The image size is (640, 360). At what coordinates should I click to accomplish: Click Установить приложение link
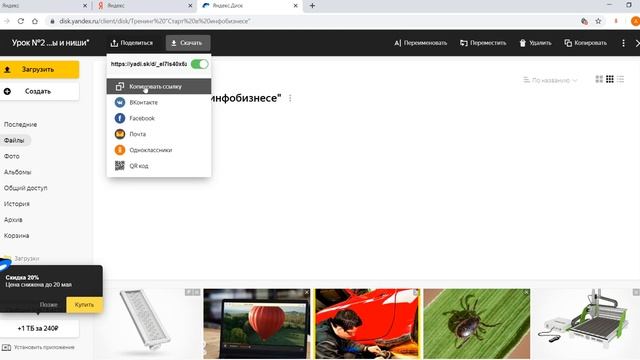(38, 347)
